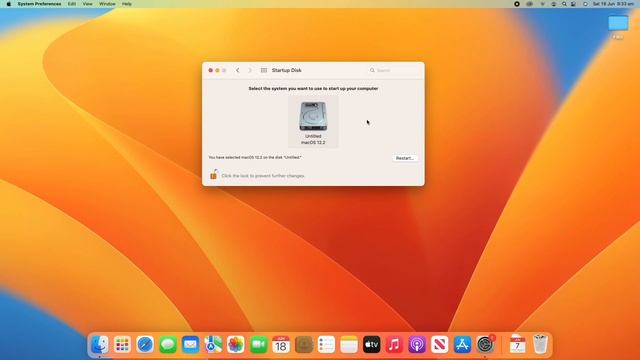Click the dock icon showing number 7

coord(517,344)
